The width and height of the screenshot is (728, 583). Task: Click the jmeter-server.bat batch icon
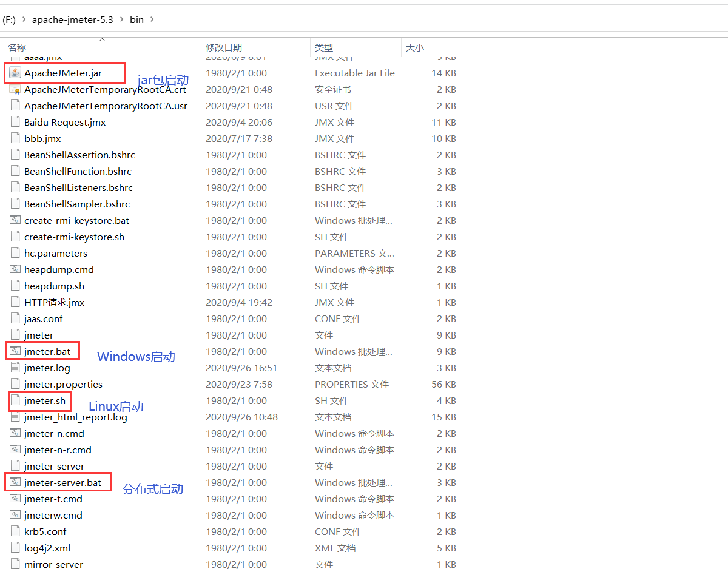[15, 482]
